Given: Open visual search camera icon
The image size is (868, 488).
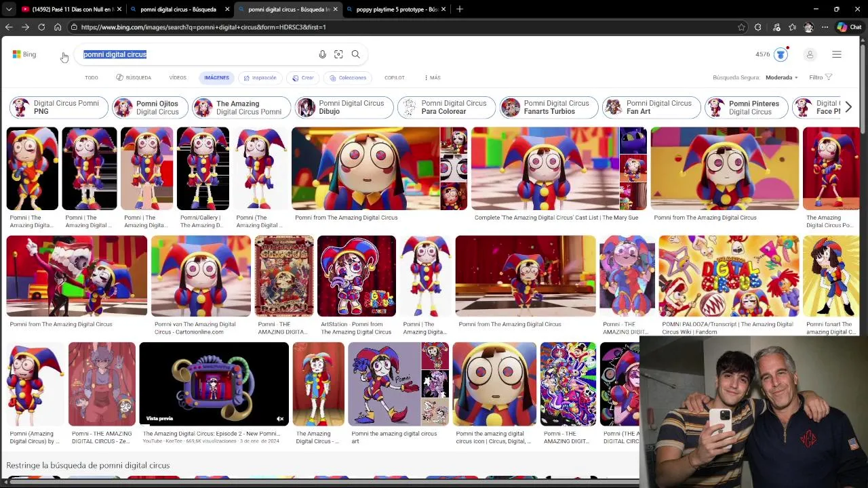Looking at the screenshot, I should 338,54.
